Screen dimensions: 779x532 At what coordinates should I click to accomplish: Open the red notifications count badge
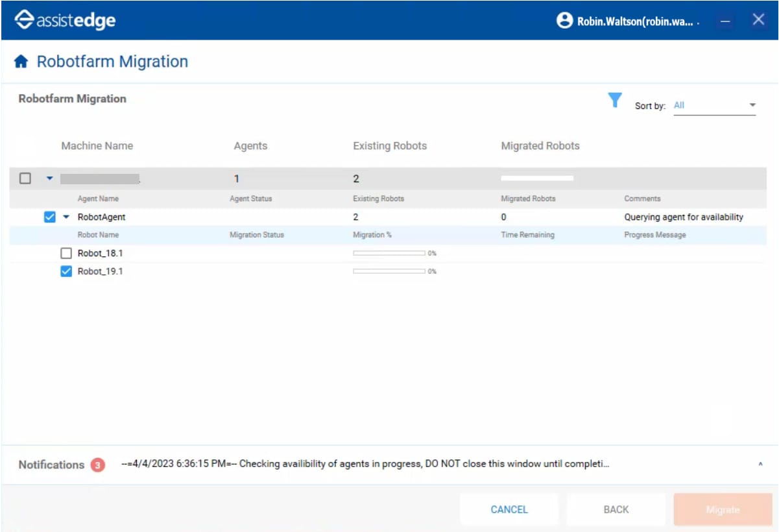point(97,465)
